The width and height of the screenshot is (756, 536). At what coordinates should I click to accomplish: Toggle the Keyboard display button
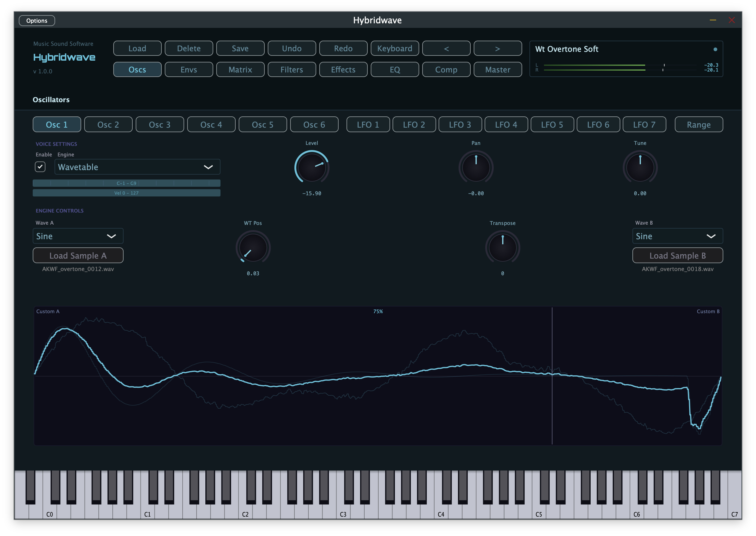[394, 48]
